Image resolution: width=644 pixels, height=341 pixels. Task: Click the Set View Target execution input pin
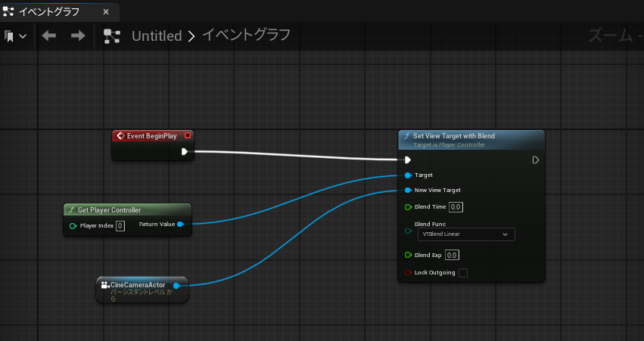(x=408, y=160)
